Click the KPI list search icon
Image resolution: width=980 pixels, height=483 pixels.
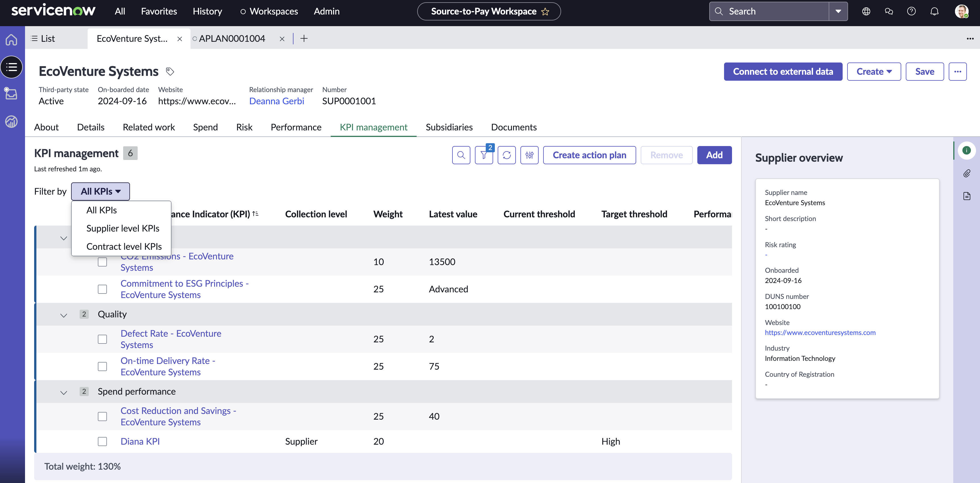click(461, 155)
